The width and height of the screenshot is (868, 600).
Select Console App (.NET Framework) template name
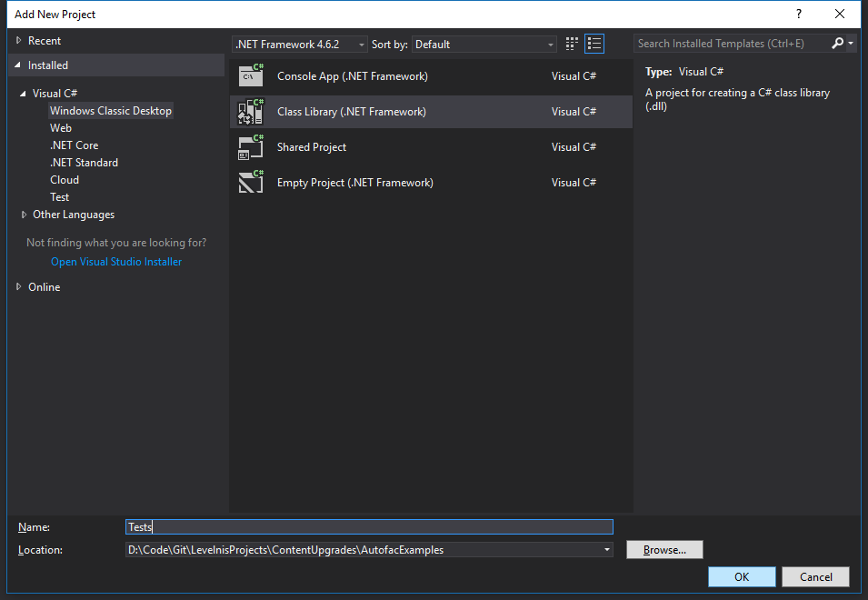pos(353,76)
